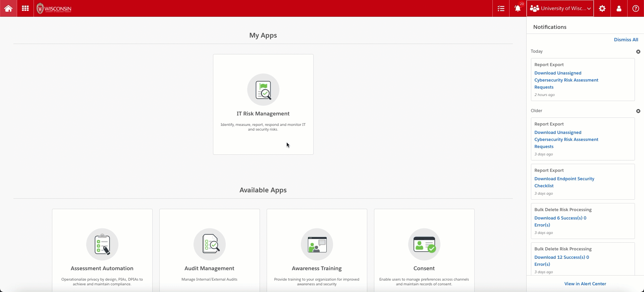The image size is (644, 292).
Task: Open the IT Risk Management app tile
Action: 263,104
